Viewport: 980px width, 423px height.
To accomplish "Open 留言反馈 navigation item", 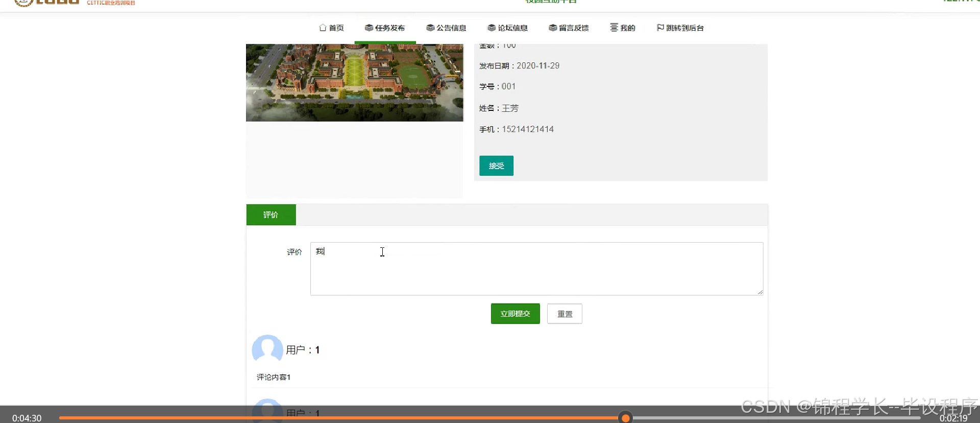I will coord(569,28).
